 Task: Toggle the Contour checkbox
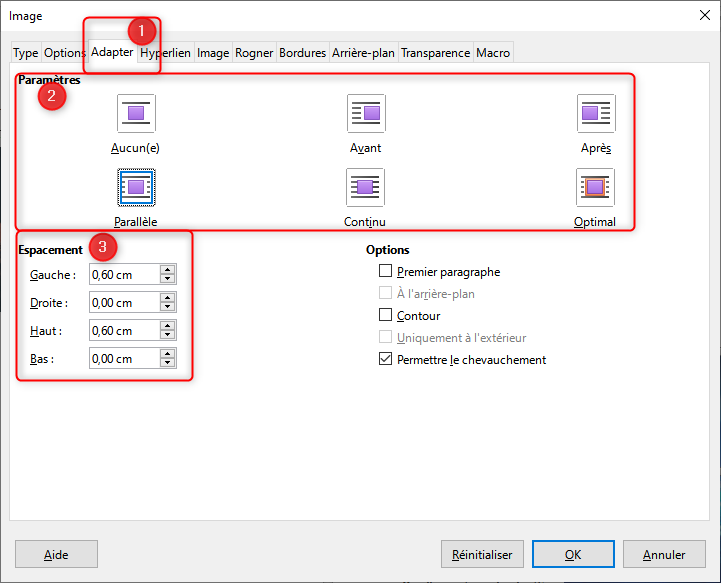coord(386,316)
